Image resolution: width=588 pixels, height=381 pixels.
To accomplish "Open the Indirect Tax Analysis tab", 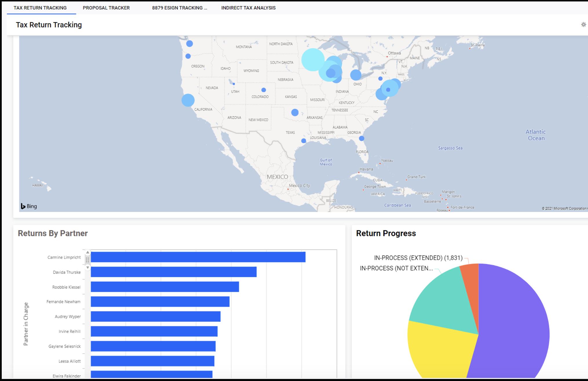I will [248, 8].
